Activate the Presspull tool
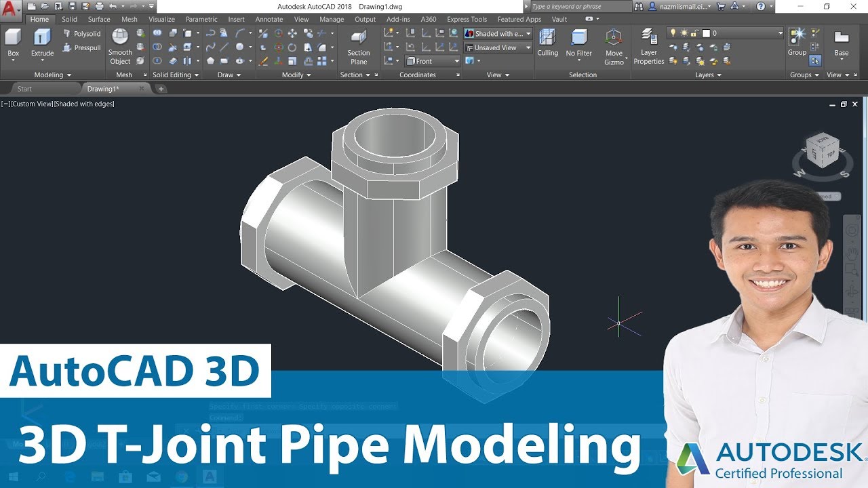 [81, 48]
